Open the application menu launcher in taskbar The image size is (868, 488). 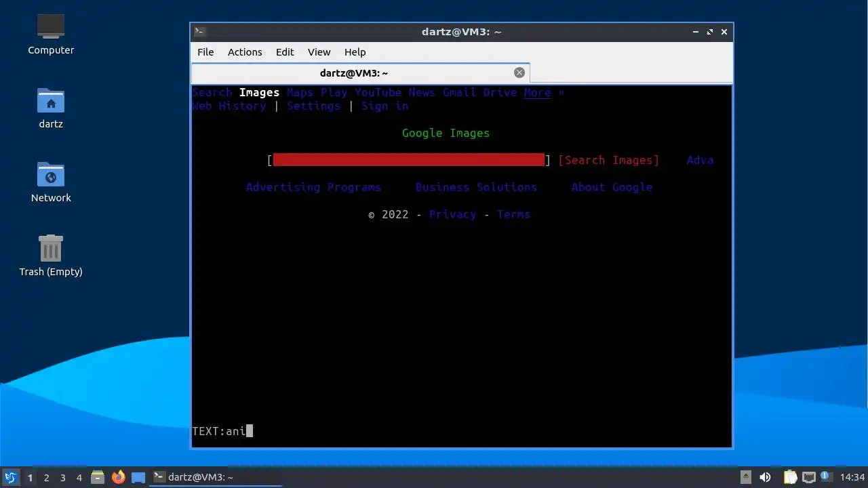(x=10, y=477)
